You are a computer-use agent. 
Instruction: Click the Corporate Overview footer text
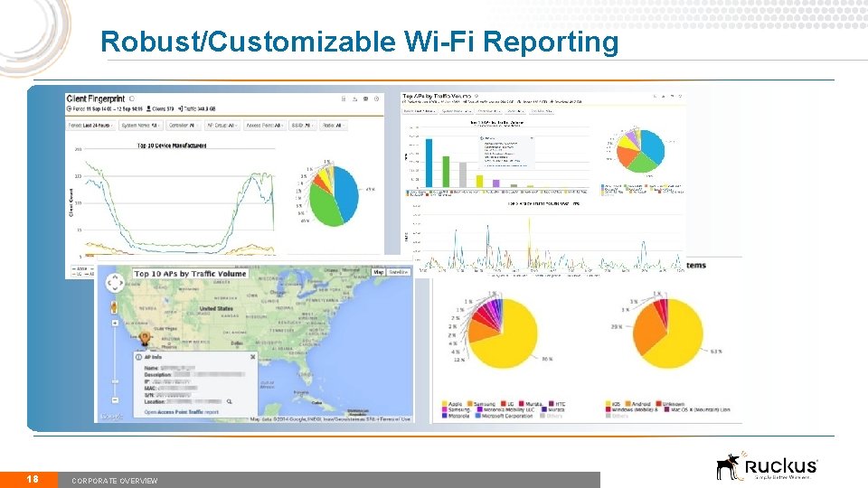pyautogui.click(x=115, y=481)
